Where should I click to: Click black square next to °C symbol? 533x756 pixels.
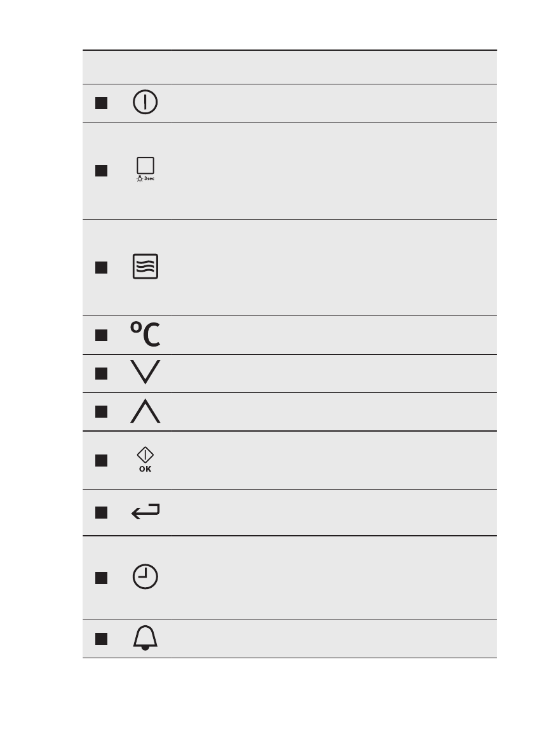(101, 336)
